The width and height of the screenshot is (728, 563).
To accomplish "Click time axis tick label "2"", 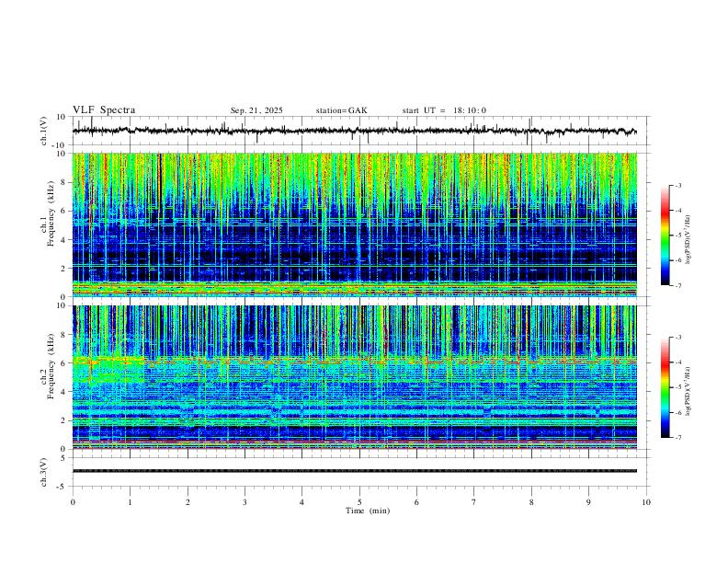I will [x=188, y=502].
